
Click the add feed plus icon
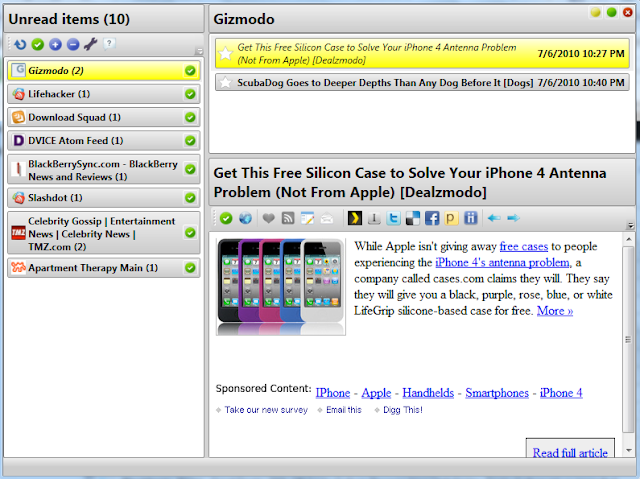click(54, 44)
